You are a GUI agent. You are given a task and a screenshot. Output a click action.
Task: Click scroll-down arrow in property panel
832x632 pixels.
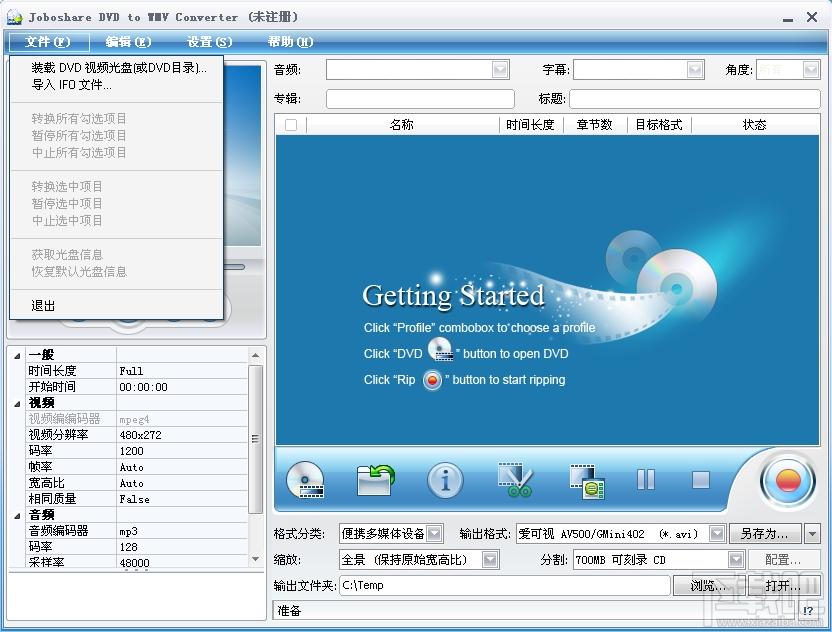pyautogui.click(x=255, y=559)
